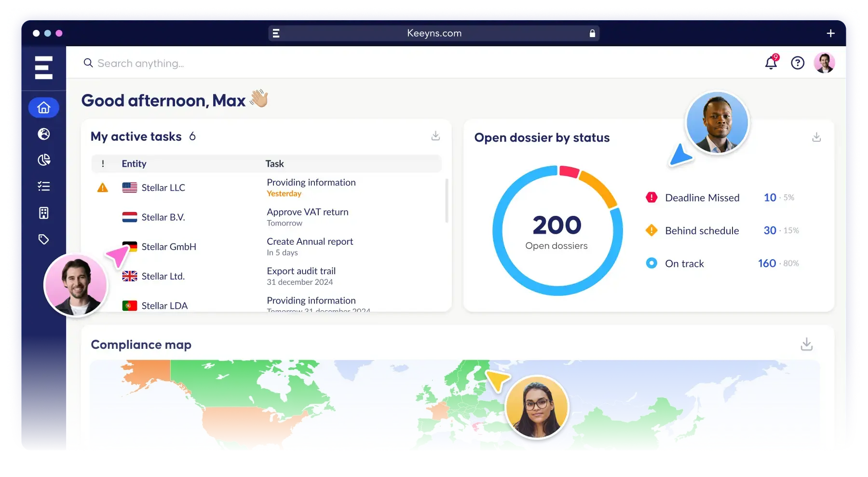Viewport: 868px width, 477px height.
Task: Open the Stellar GmbH entity
Action: point(169,247)
